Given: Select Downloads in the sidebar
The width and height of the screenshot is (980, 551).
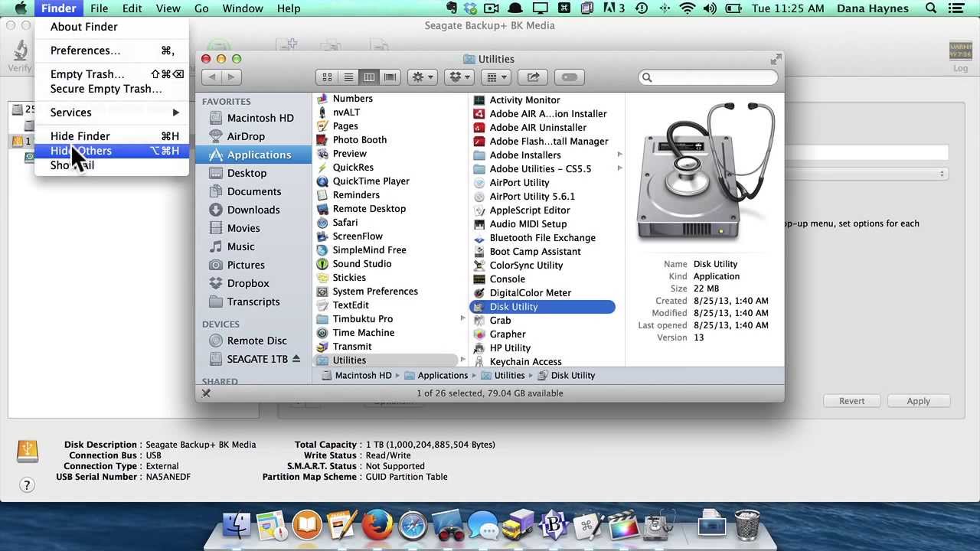Looking at the screenshot, I should pos(253,210).
